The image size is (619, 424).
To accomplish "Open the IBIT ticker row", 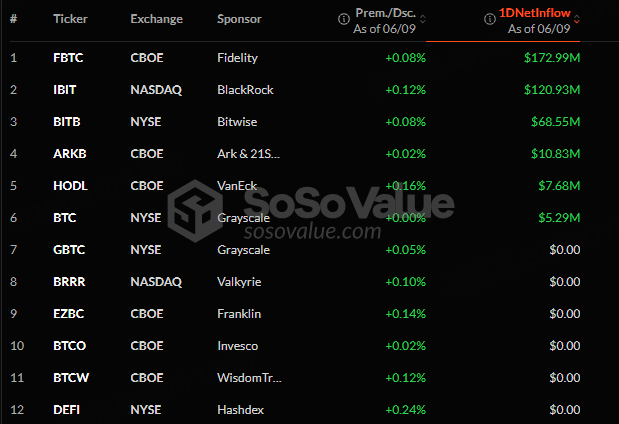I will [65, 90].
